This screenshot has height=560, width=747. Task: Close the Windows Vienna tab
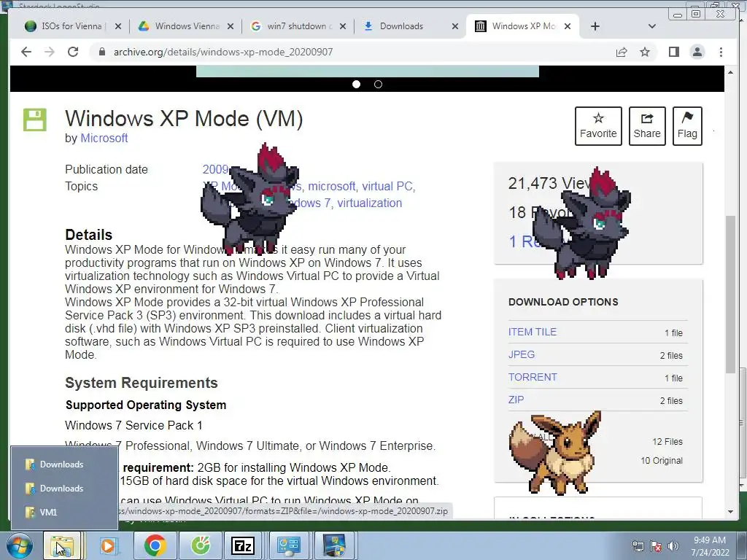231,26
